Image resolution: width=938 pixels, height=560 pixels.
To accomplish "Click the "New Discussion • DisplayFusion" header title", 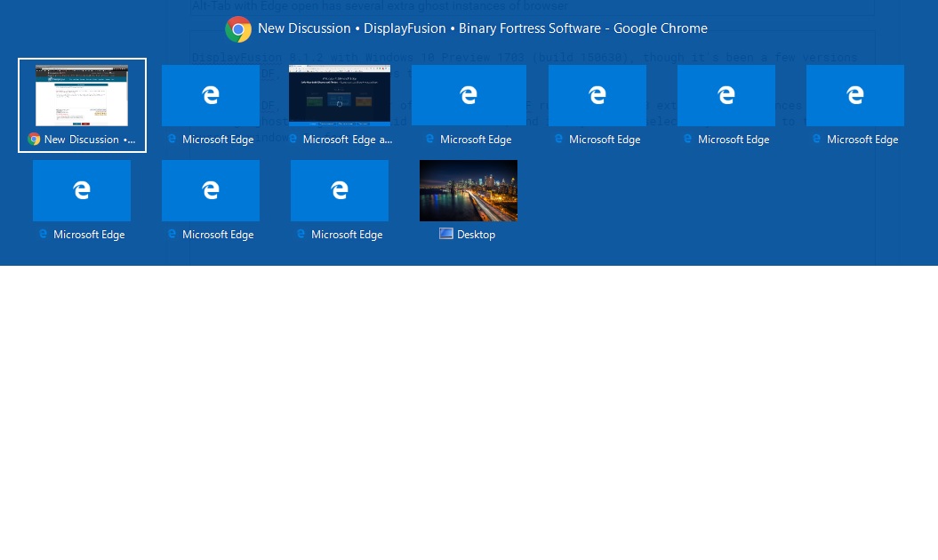I will [x=482, y=28].
